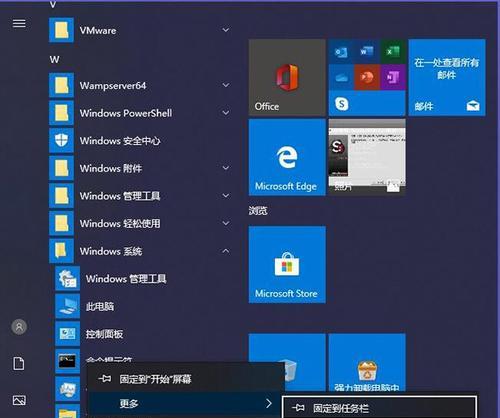Click the W letter group header

tap(55, 60)
